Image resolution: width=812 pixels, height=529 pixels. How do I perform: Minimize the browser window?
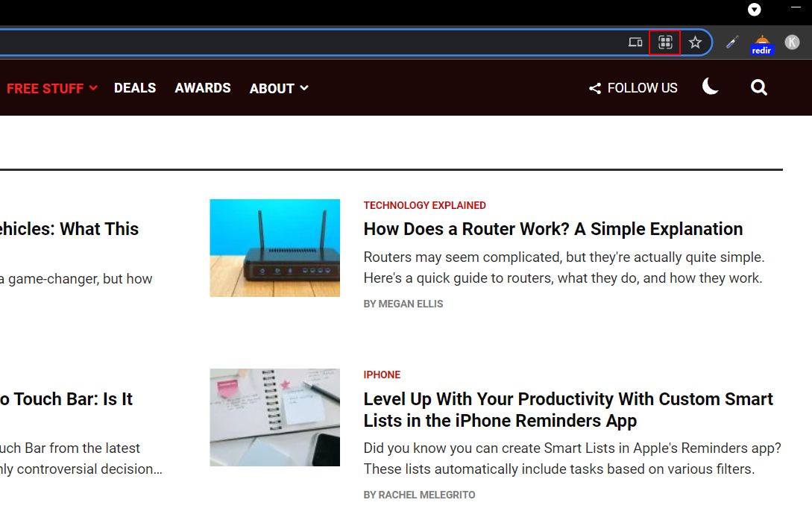pos(796,7)
